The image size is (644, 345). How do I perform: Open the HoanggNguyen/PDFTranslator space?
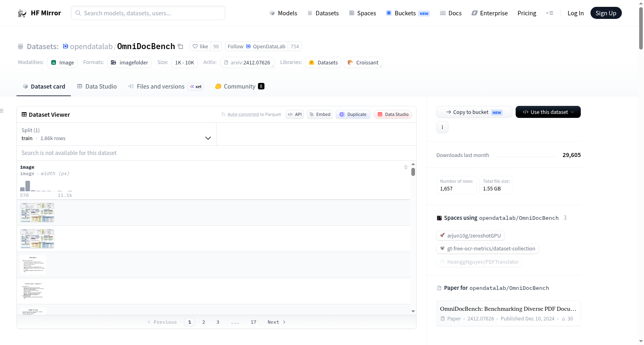(x=479, y=262)
